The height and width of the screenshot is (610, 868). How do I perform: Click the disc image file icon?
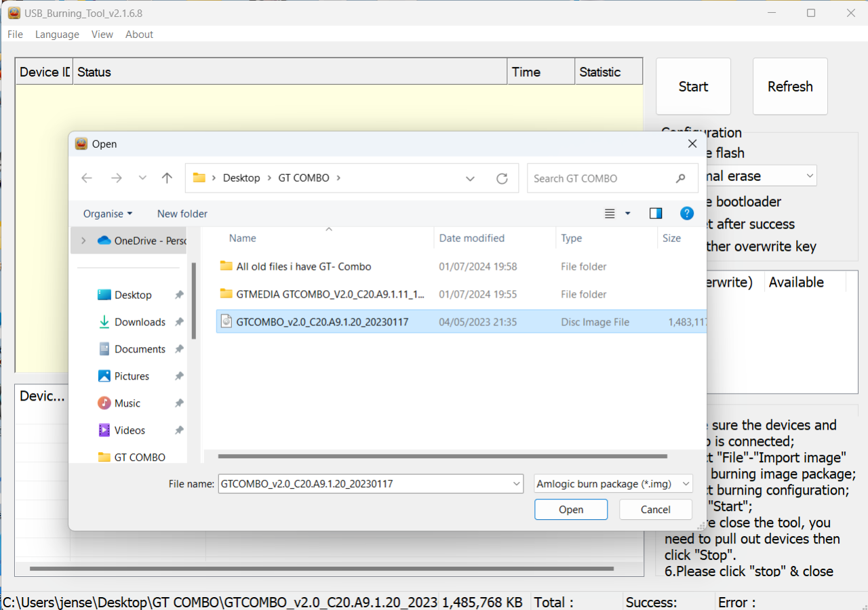[x=226, y=322]
